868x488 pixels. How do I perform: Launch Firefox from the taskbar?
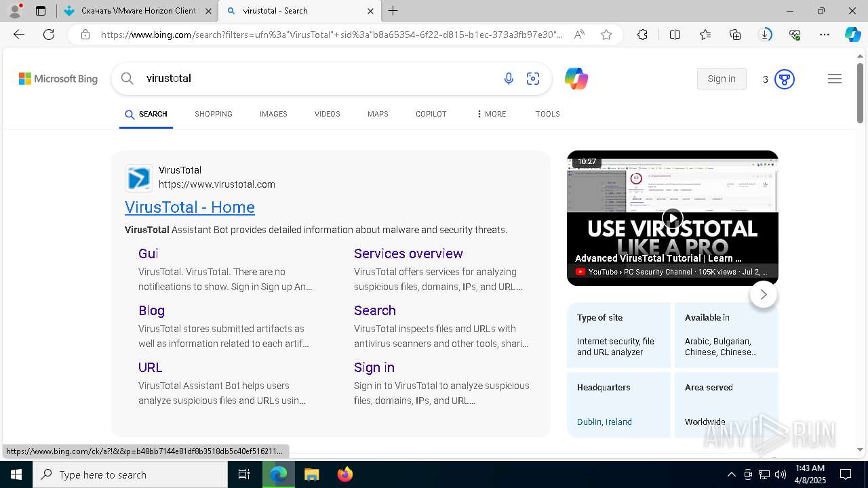[x=345, y=474]
